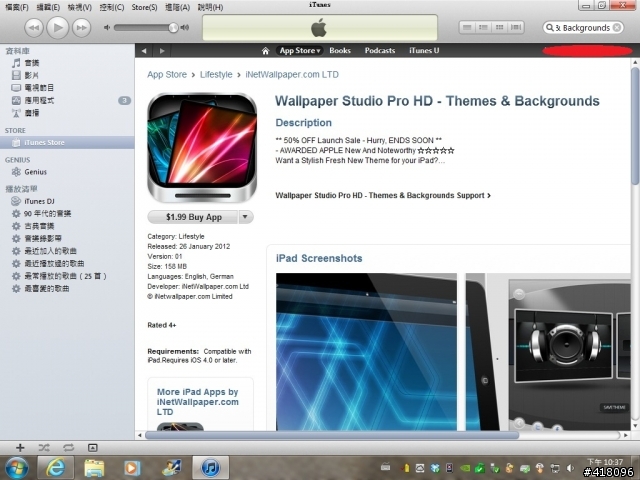Open the View (V) menu
Screen dimensions: 640x480
tap(80, 7)
